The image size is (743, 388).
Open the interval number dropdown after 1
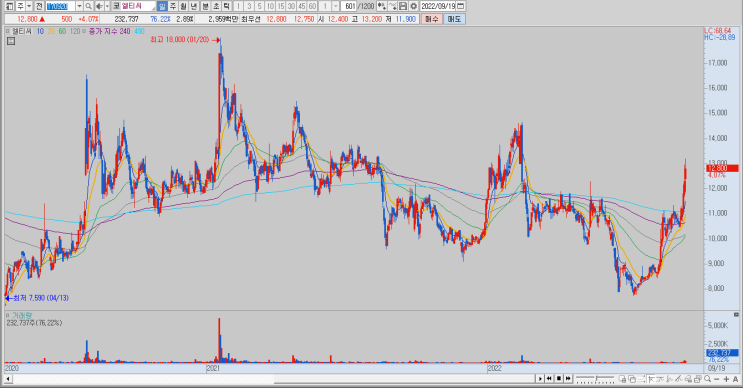coord(335,6)
